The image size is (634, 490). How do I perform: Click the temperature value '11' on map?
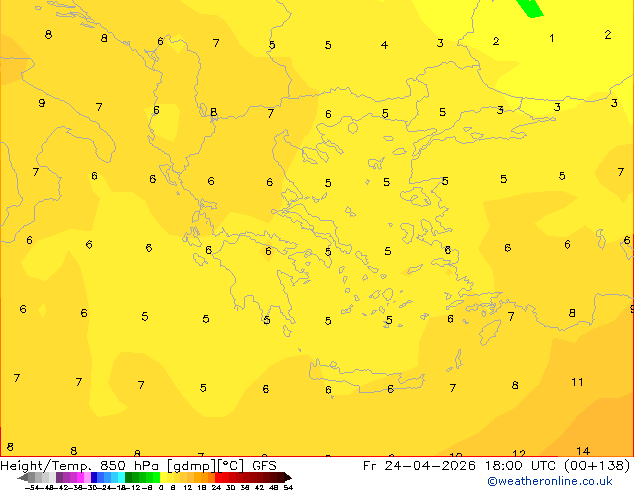tap(577, 382)
